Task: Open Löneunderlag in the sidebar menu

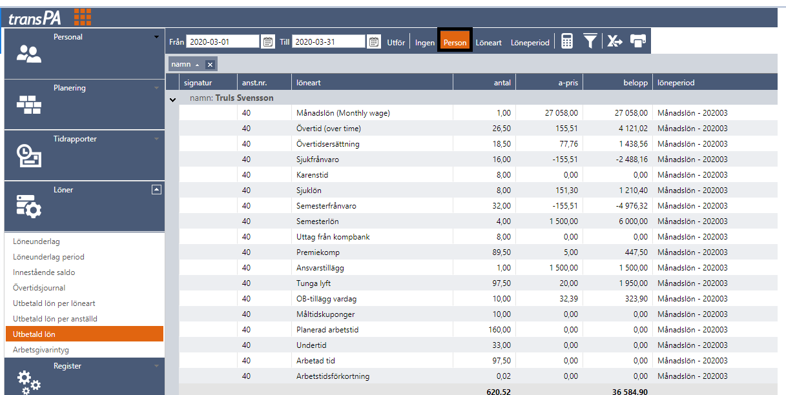Action: pyautogui.click(x=35, y=241)
